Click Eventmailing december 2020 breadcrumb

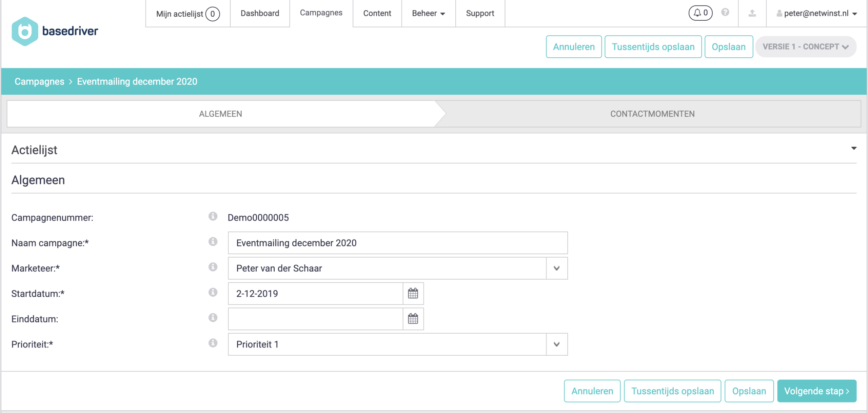pos(137,81)
